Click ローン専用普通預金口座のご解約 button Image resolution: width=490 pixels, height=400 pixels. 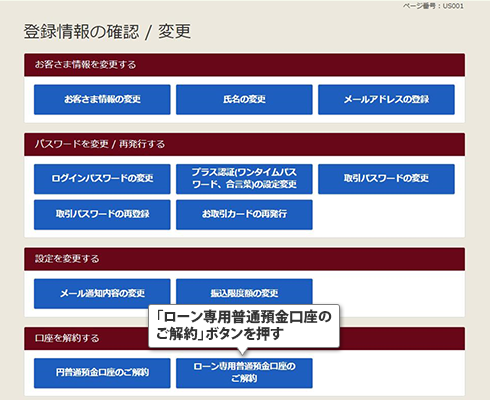pos(244,373)
